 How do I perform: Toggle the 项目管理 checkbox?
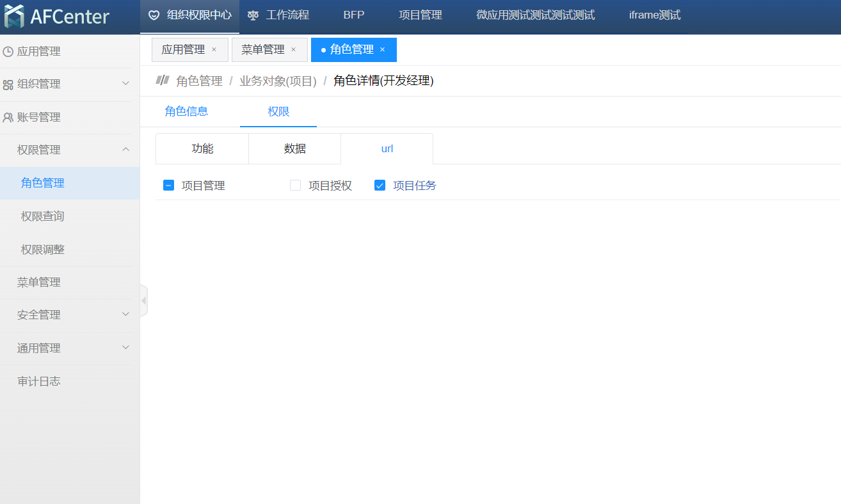point(168,185)
